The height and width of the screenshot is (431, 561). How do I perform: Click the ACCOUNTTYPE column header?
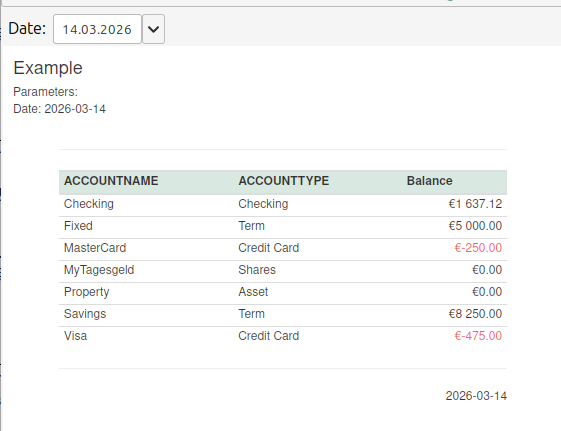(x=283, y=181)
